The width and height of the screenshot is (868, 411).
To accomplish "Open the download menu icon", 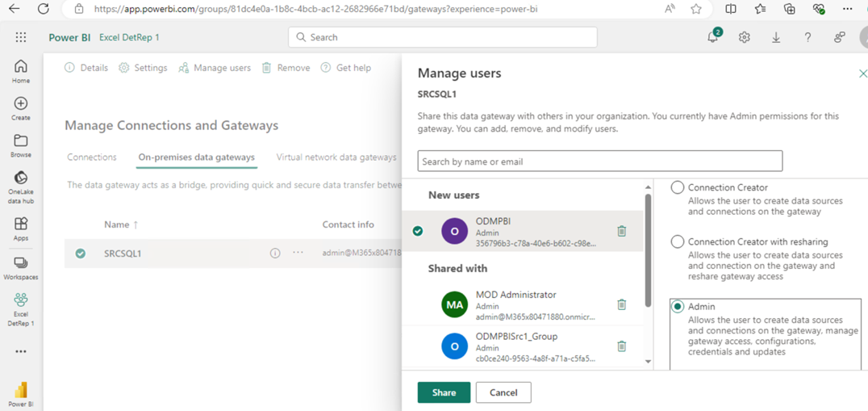I will point(776,37).
